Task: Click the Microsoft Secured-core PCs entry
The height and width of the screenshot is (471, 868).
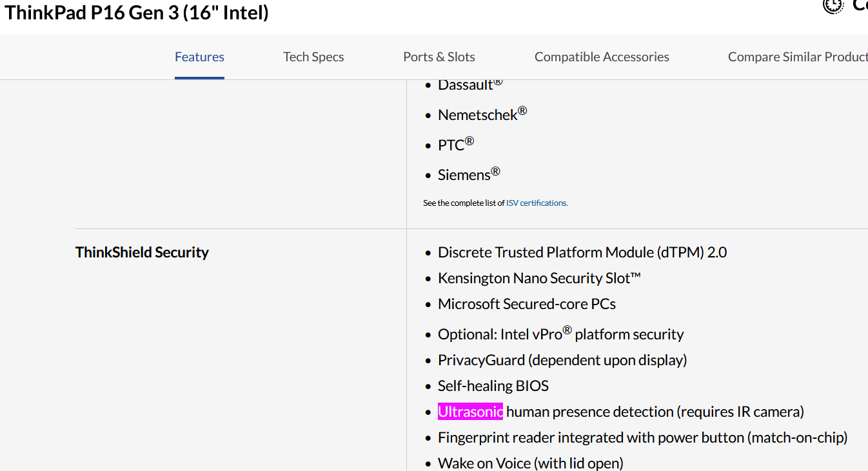Action: [x=526, y=304]
